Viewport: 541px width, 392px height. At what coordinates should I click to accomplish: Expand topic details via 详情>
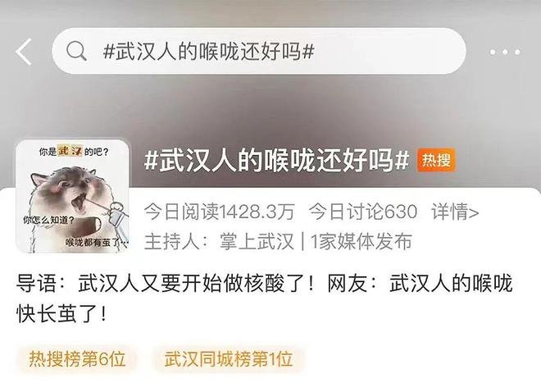pos(455,212)
